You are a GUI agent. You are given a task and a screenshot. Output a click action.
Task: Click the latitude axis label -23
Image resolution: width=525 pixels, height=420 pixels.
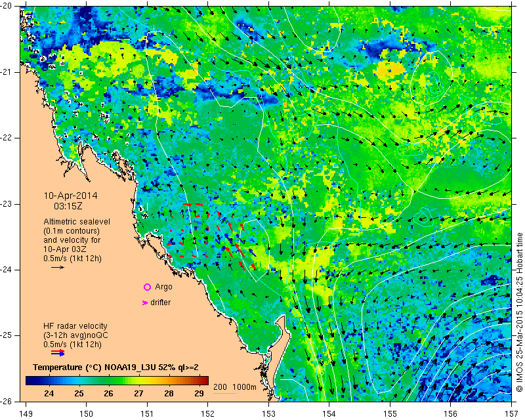pos(7,204)
